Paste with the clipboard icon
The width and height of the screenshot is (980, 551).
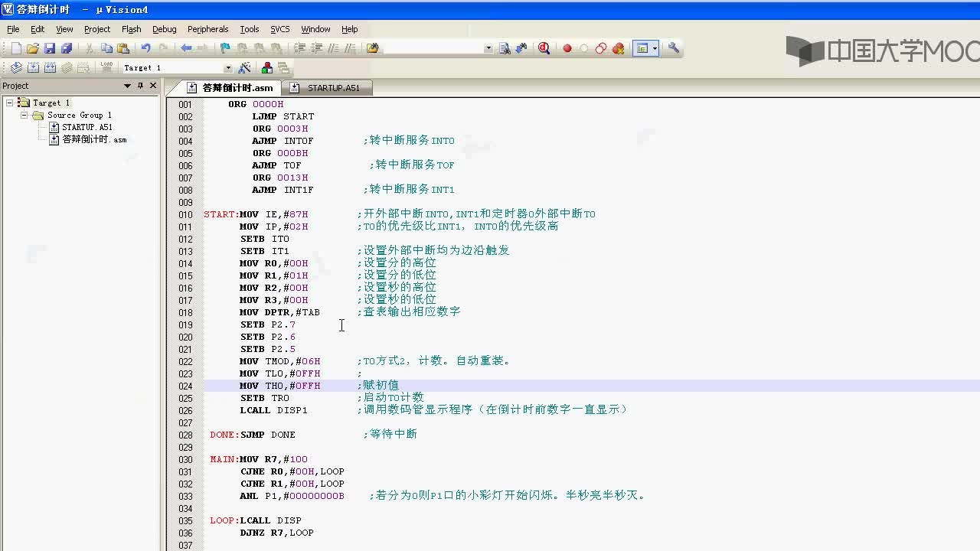coord(123,48)
